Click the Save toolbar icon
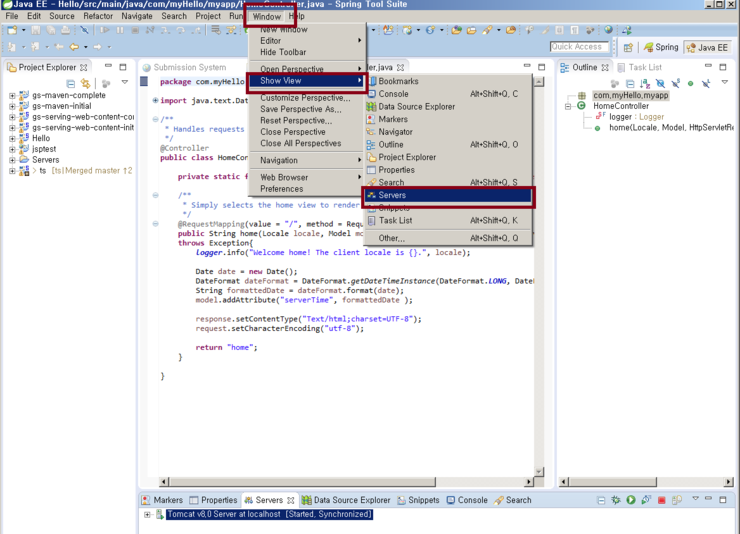The width and height of the screenshot is (740, 534). click(x=36, y=30)
